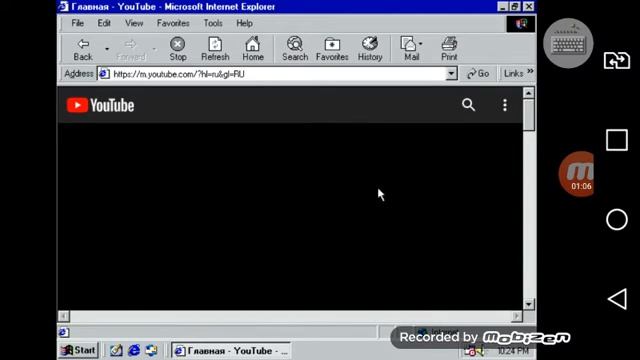The width and height of the screenshot is (640, 360).
Task: Click the vertical scrollbar down arrow
Action: (529, 304)
